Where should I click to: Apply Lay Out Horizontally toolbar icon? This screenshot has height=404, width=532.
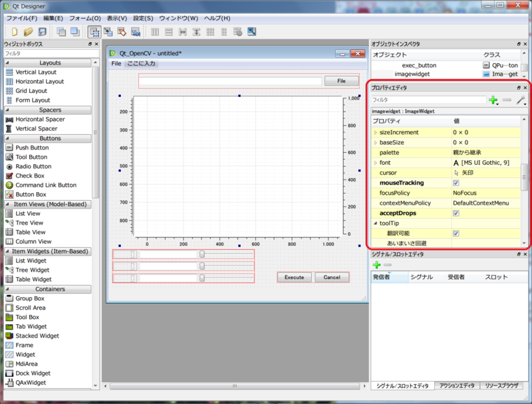click(x=155, y=32)
